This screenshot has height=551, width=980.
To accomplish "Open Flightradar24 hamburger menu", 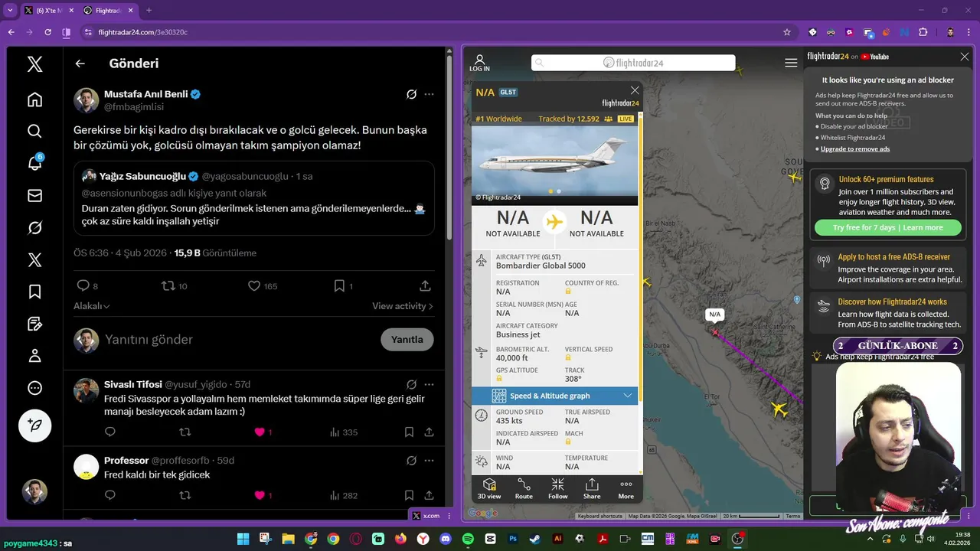I will (791, 63).
